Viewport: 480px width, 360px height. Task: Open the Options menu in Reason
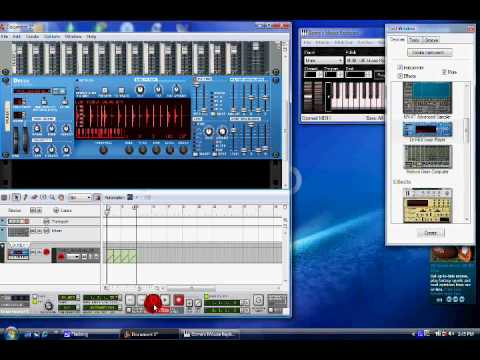pos(52,36)
